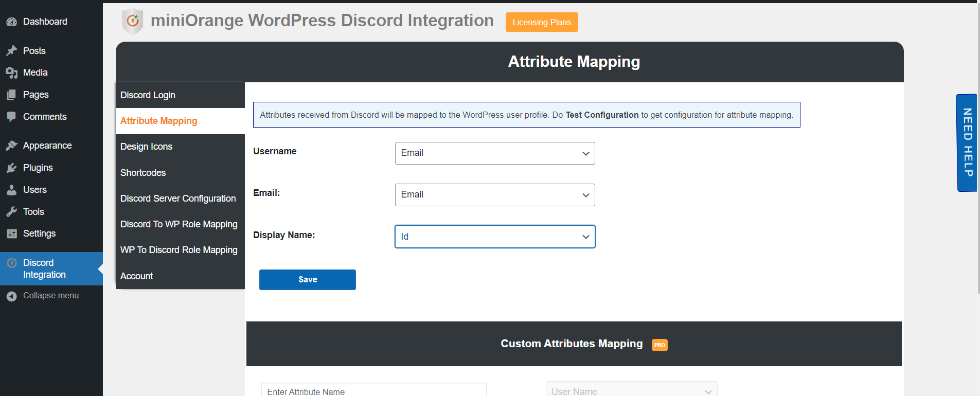Click the Dashboard gauge icon
This screenshot has height=396, width=980.
point(11,22)
